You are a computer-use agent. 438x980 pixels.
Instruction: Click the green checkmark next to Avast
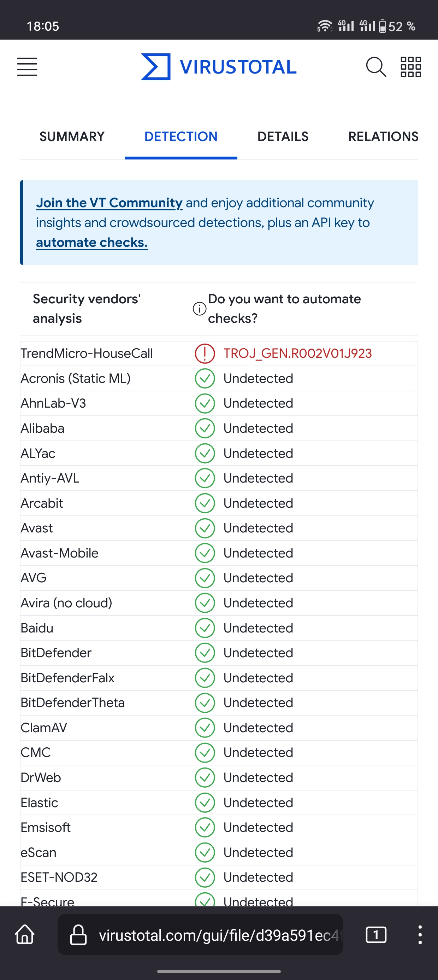click(205, 528)
